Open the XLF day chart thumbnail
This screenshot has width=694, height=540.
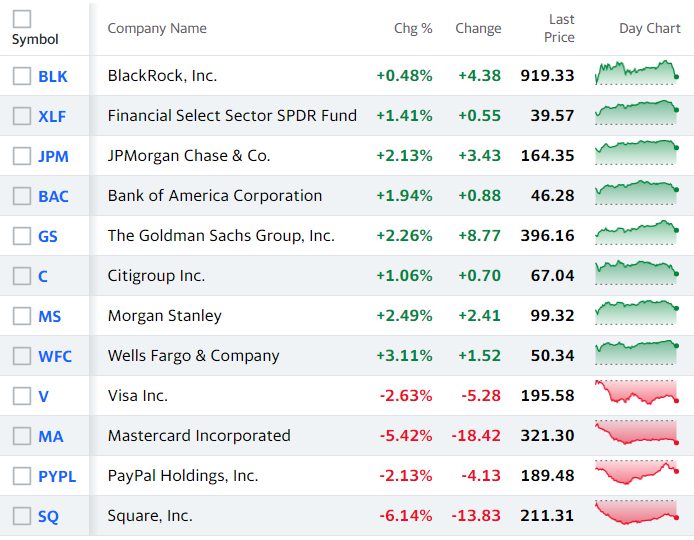click(x=636, y=112)
